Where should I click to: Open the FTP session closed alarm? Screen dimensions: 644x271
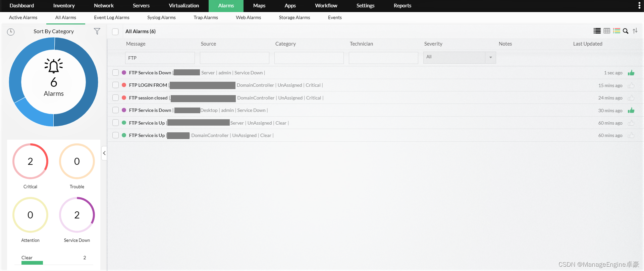tap(148, 98)
